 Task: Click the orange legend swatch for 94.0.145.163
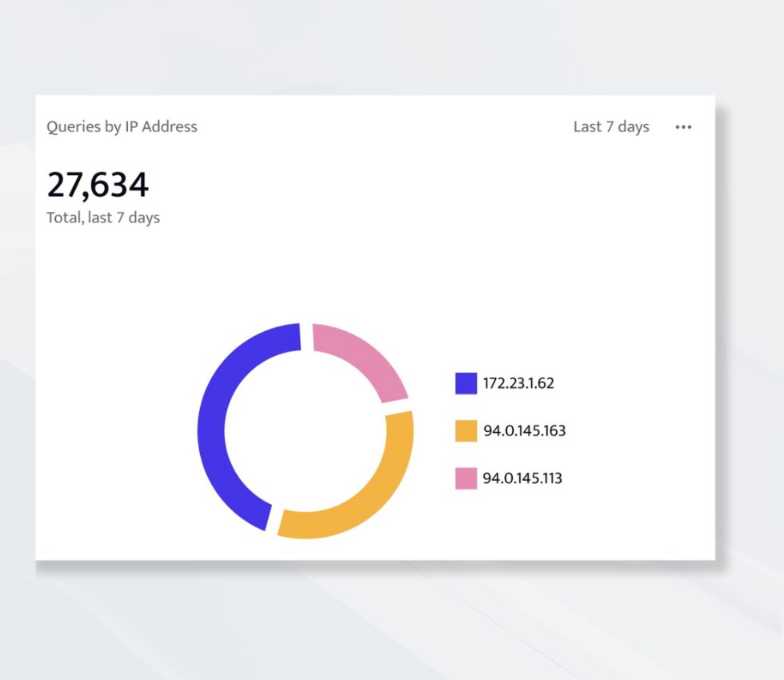(x=466, y=431)
